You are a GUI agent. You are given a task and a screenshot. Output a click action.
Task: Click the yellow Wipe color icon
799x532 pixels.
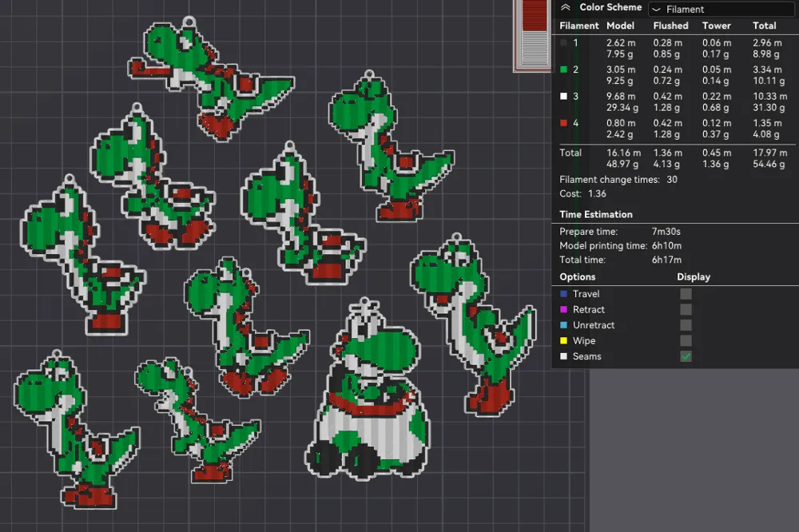point(563,341)
